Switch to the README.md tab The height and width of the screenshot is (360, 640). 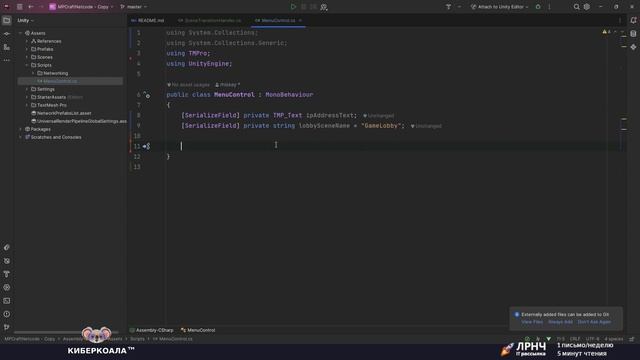(x=147, y=20)
